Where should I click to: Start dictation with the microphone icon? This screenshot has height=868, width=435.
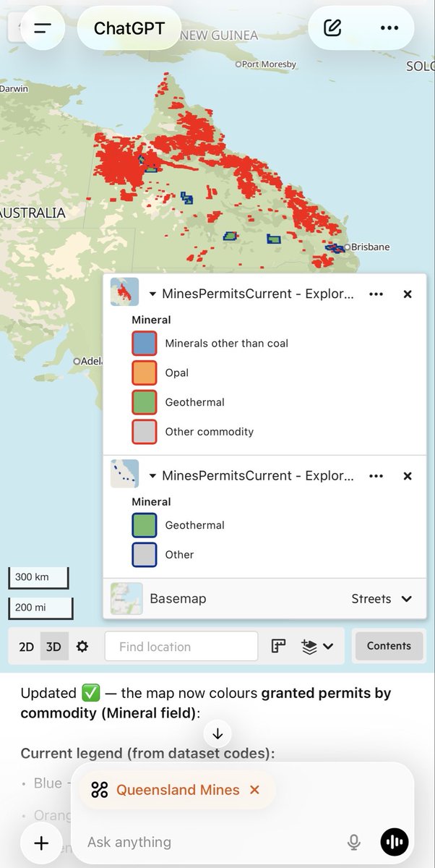coord(353,842)
